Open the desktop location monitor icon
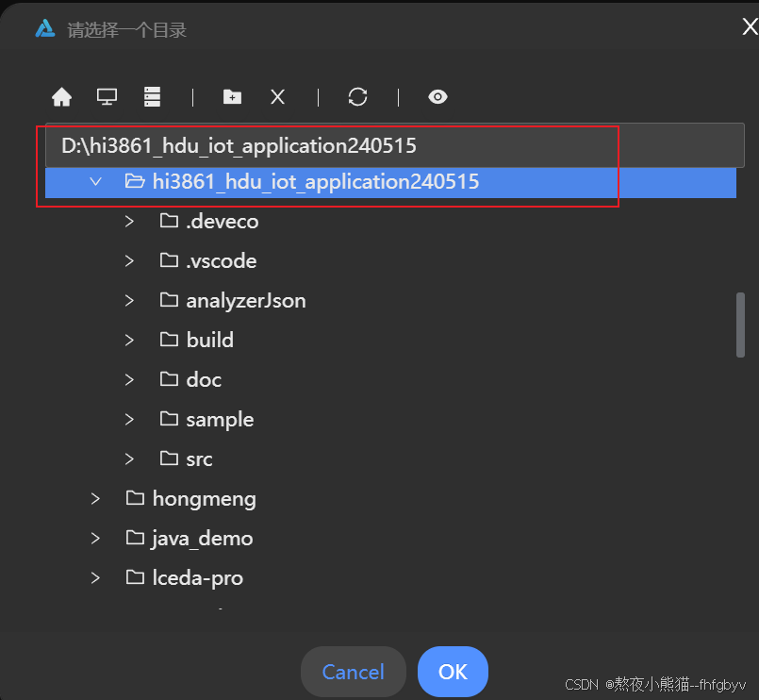The height and width of the screenshot is (700, 759). [107, 97]
